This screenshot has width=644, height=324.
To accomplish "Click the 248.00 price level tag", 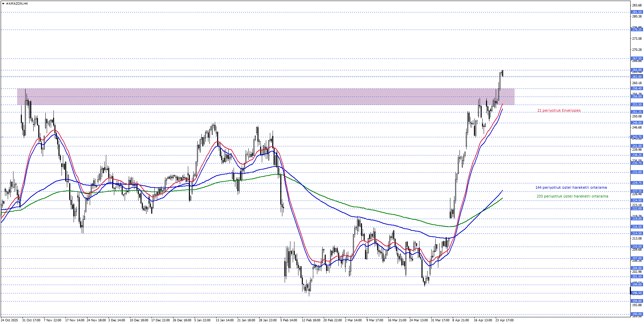I will pyautogui.click(x=637, y=123).
